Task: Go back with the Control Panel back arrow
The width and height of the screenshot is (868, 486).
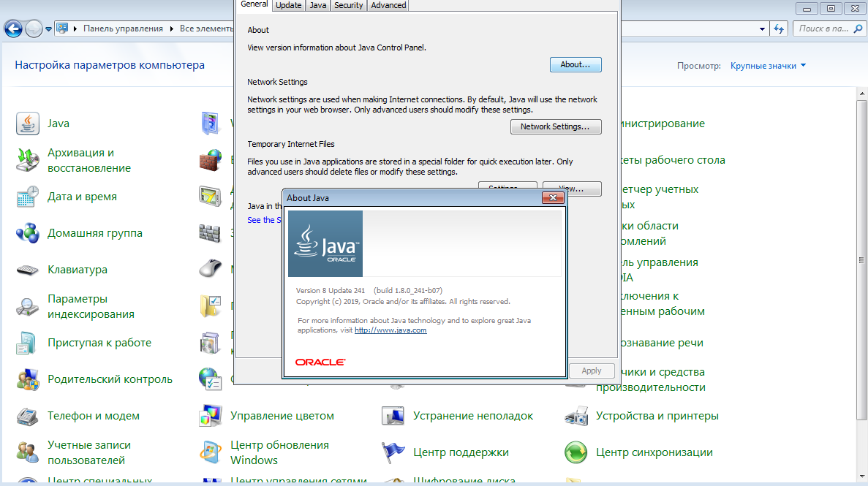Action: coord(13,29)
